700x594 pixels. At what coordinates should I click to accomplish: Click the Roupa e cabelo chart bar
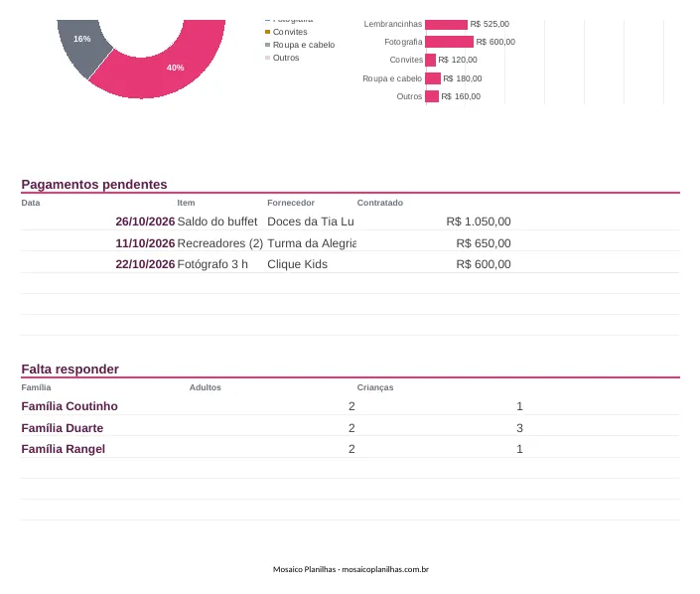[433, 78]
